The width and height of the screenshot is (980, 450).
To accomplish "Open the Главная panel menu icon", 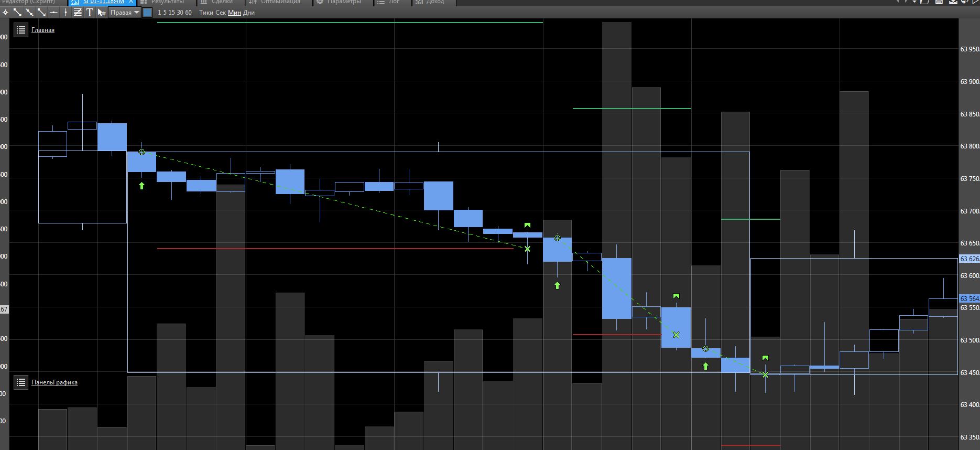I will 21,30.
